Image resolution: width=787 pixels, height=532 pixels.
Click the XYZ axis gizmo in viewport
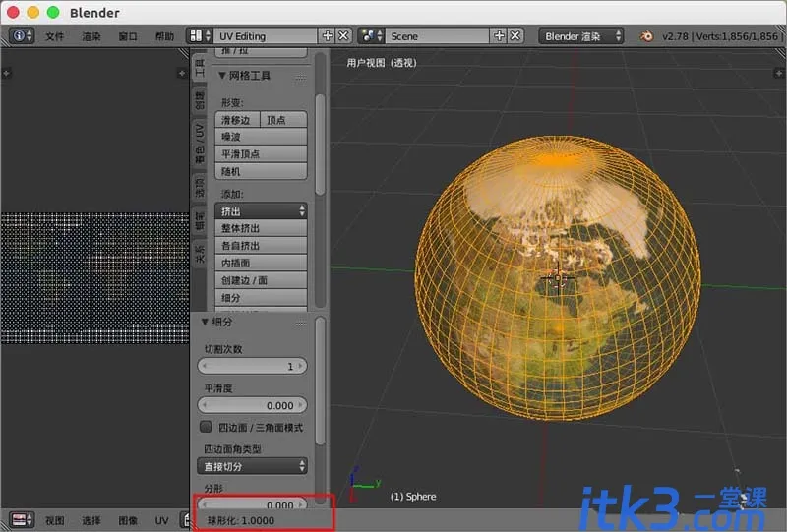pyautogui.click(x=365, y=485)
